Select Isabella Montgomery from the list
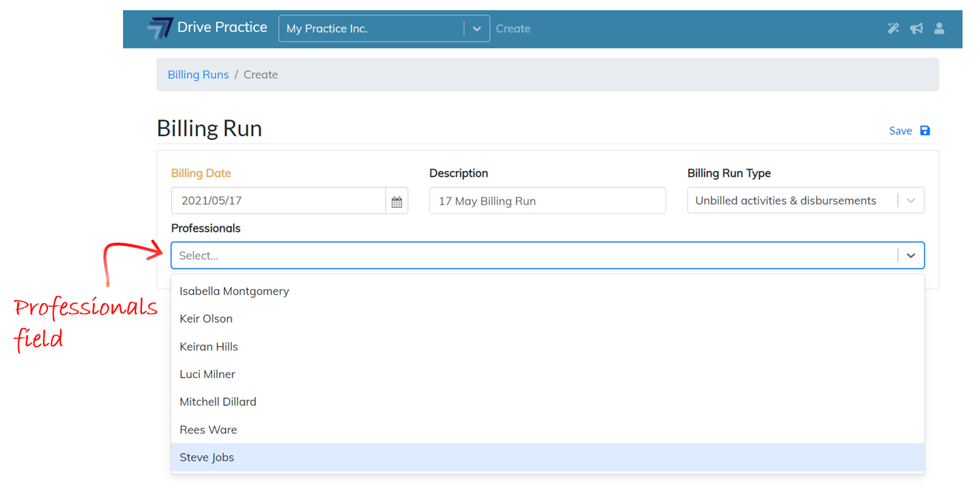980x494 pixels. 234,291
